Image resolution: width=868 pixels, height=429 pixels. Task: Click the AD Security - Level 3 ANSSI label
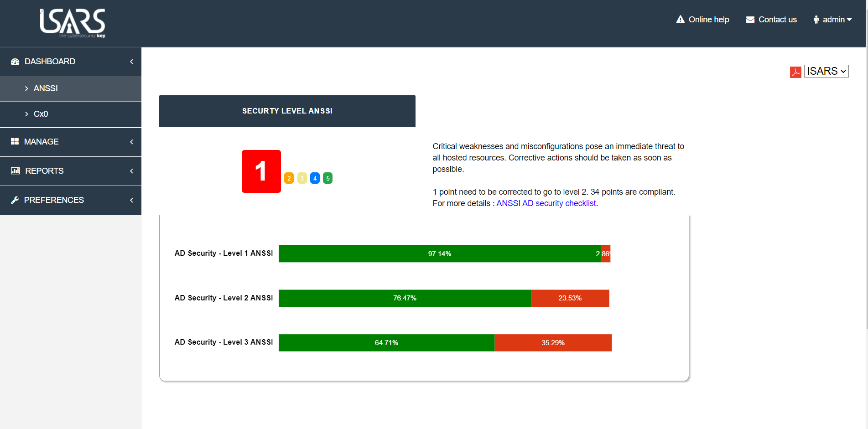tap(223, 342)
